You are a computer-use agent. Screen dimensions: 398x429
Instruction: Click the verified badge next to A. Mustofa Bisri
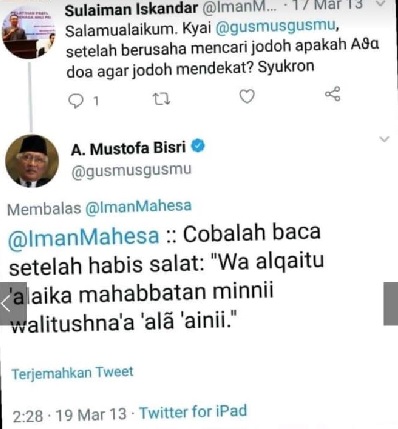(x=198, y=146)
